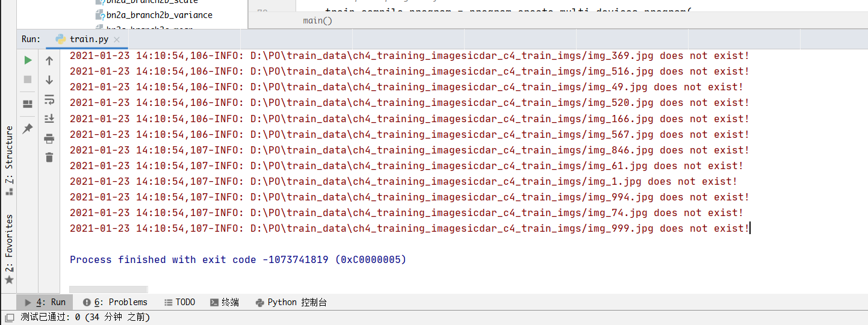The height and width of the screenshot is (325, 868).
Task: Open the Python 控制台 console tab
Action: pyautogui.click(x=291, y=302)
